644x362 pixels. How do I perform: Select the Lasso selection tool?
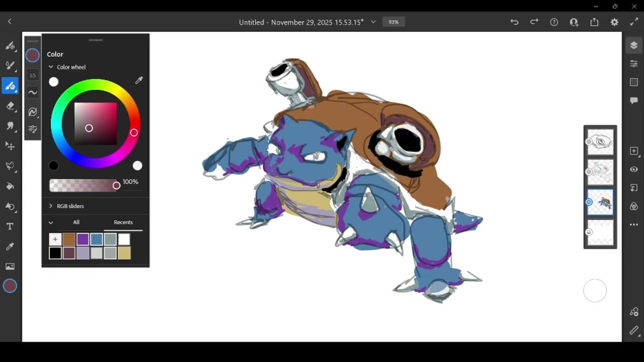tap(10, 166)
